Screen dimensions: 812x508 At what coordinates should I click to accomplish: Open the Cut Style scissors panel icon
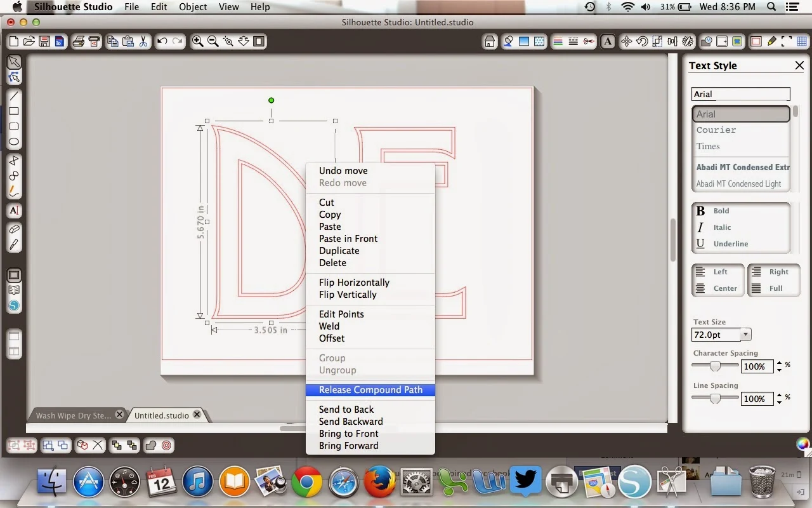point(589,42)
